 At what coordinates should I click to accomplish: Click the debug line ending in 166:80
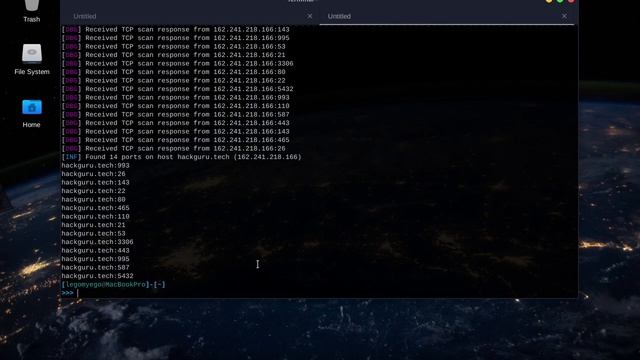tap(173, 72)
